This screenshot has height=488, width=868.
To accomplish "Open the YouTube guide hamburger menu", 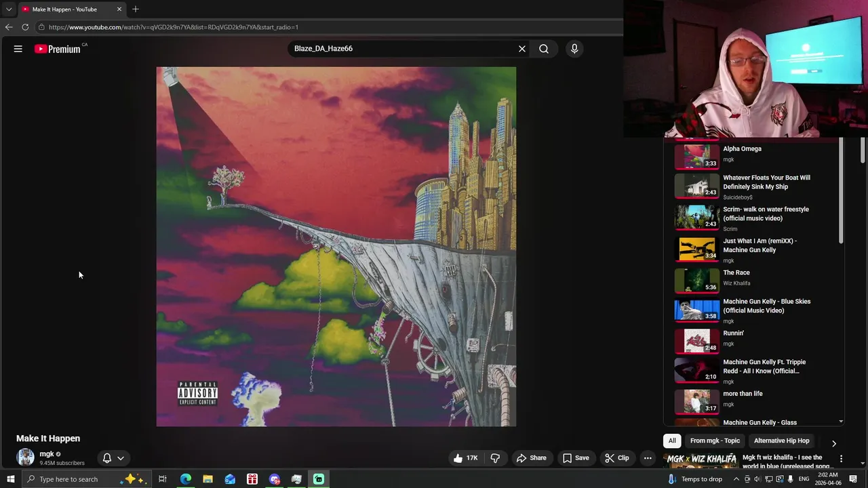I will (x=18, y=49).
